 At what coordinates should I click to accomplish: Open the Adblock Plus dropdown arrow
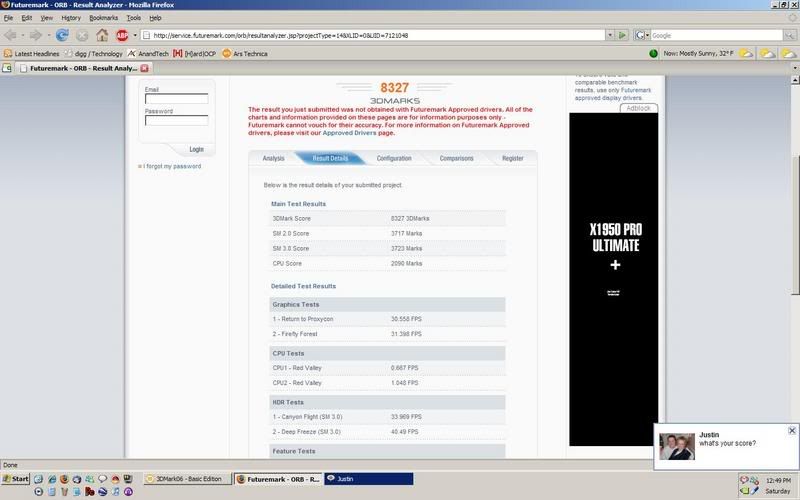pos(135,35)
